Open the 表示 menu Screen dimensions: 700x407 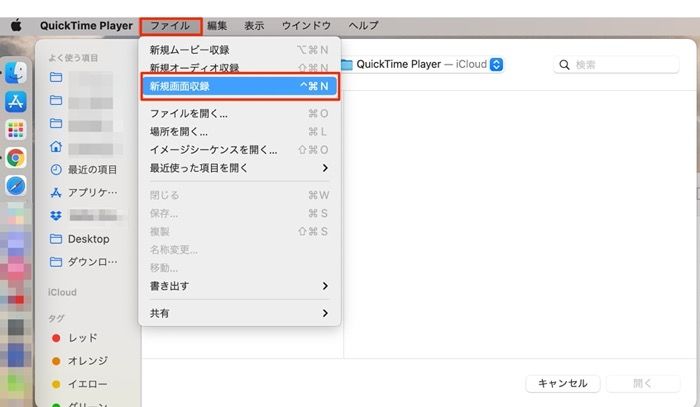pos(254,26)
